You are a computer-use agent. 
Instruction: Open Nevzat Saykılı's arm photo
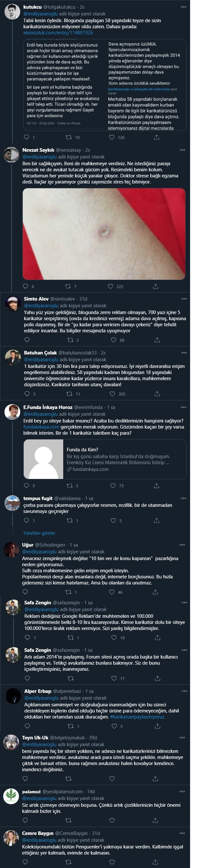[x=104, y=234]
